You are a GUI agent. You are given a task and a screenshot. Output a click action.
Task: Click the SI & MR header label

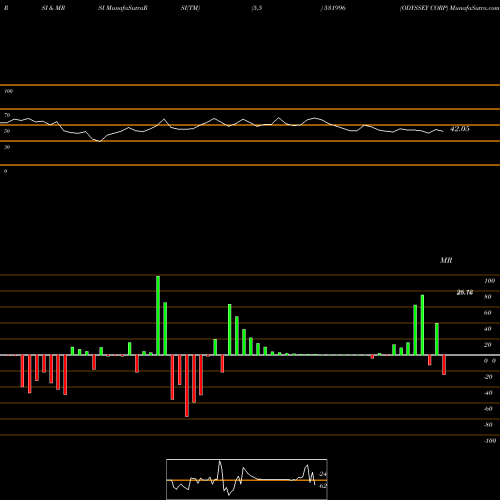click(x=53, y=8)
